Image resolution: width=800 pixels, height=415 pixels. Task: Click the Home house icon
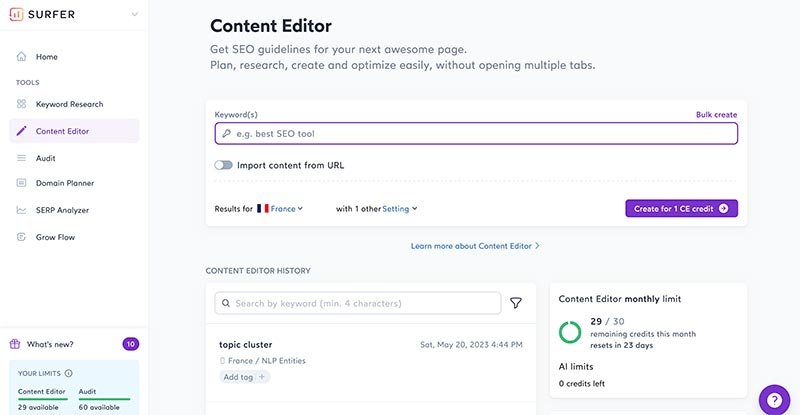(x=21, y=57)
